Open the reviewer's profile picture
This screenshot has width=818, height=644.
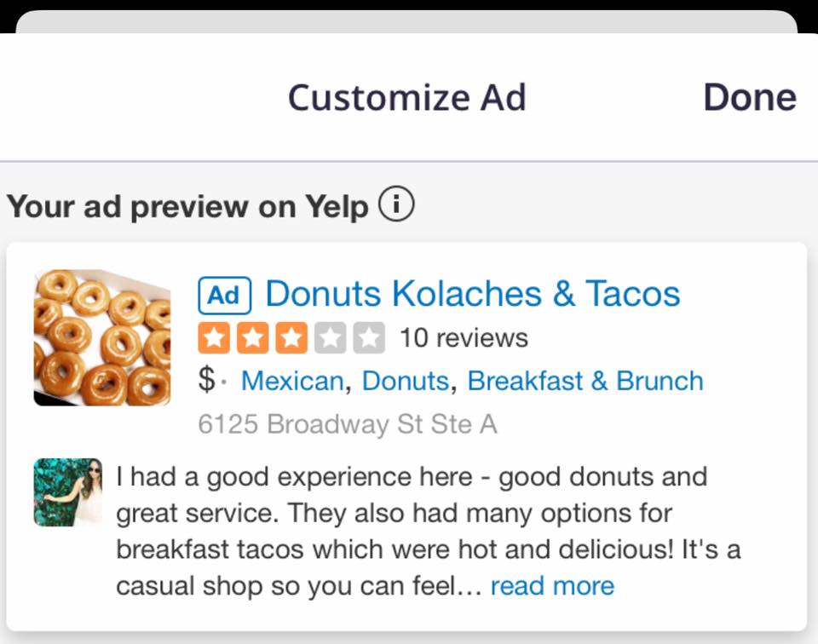pyautogui.click(x=68, y=492)
